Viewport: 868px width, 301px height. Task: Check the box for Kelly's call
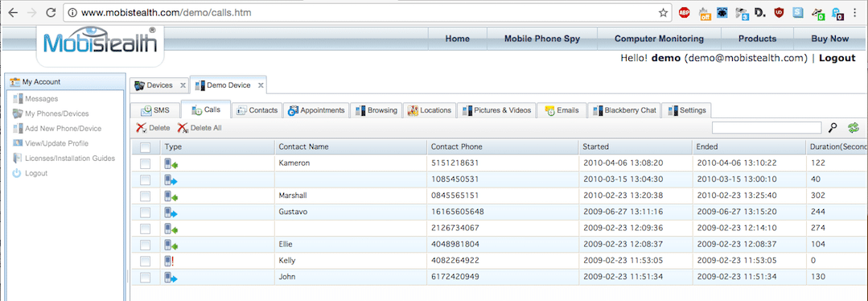click(145, 261)
